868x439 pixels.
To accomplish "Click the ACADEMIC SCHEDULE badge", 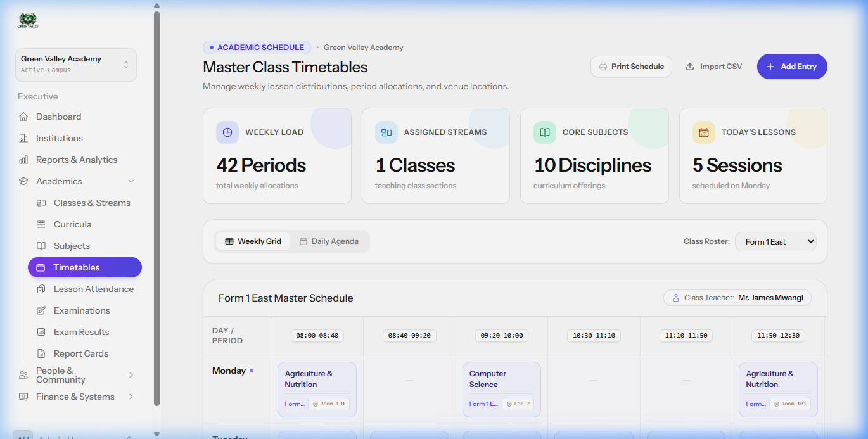I will pos(257,48).
